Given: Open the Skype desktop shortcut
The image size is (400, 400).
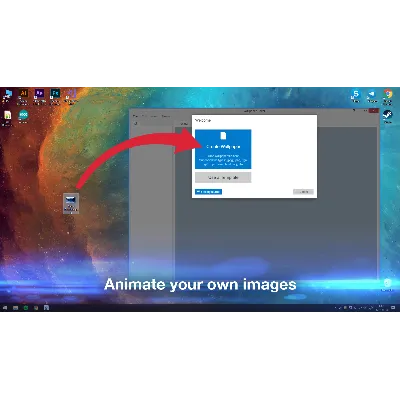Looking at the screenshot, I should pos(356,96).
